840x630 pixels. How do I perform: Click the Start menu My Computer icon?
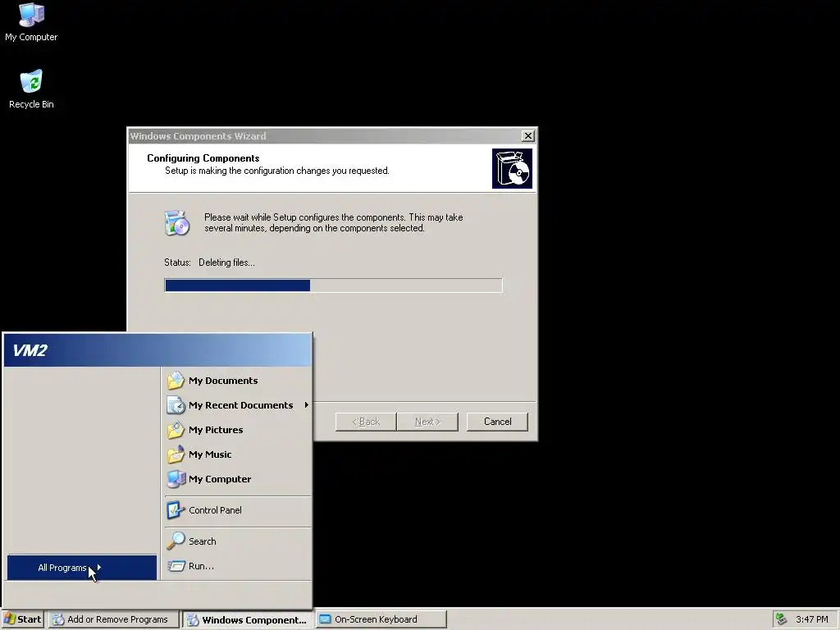point(176,479)
